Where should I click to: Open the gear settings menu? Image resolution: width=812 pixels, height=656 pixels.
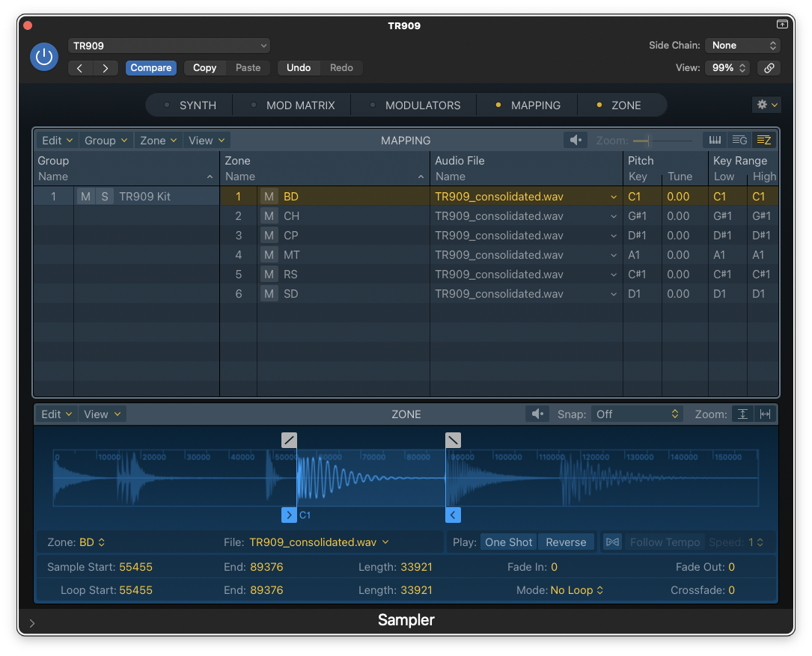(x=766, y=105)
